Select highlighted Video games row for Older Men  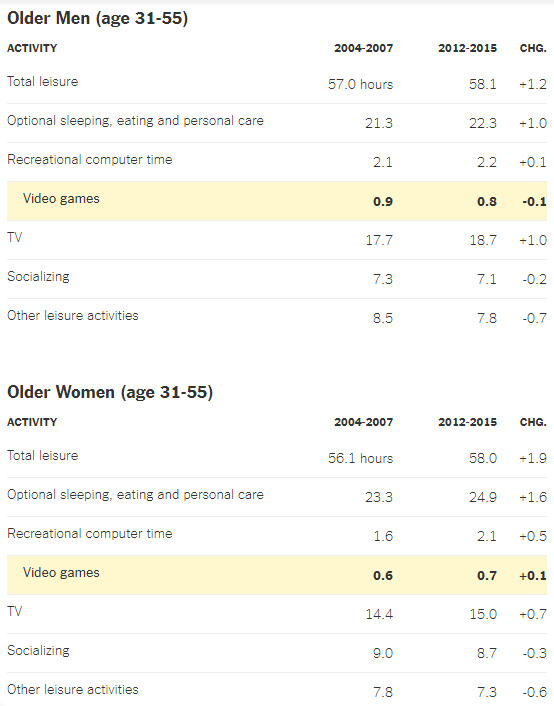point(277,201)
